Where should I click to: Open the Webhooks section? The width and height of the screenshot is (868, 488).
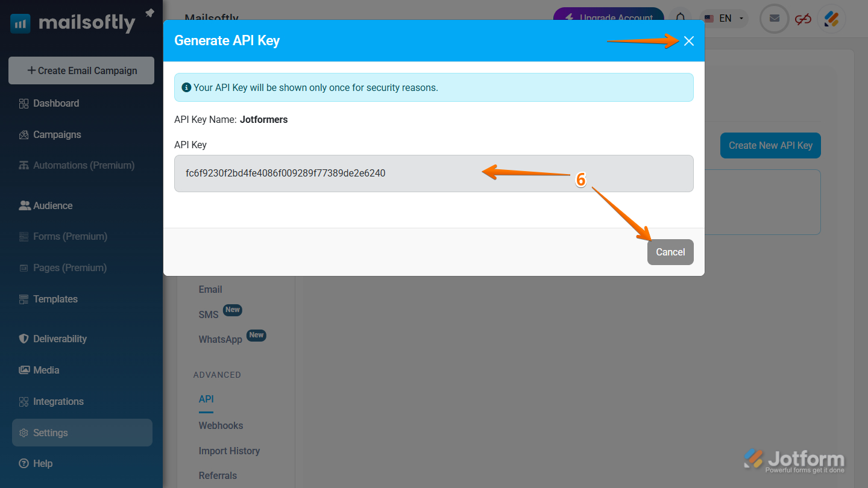[x=221, y=425]
